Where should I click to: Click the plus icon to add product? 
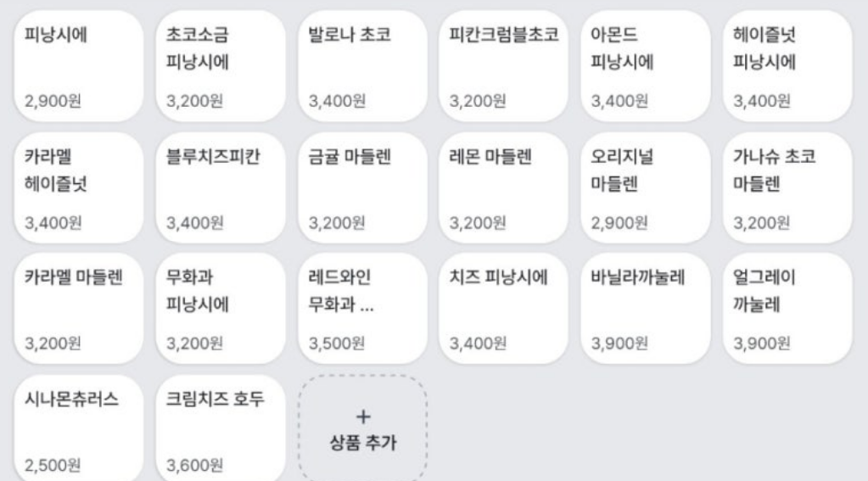click(x=362, y=417)
